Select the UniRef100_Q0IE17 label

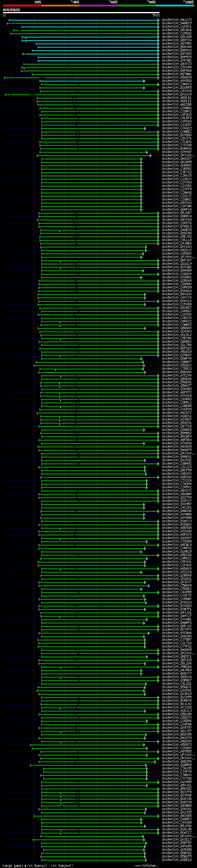(177, 839)
